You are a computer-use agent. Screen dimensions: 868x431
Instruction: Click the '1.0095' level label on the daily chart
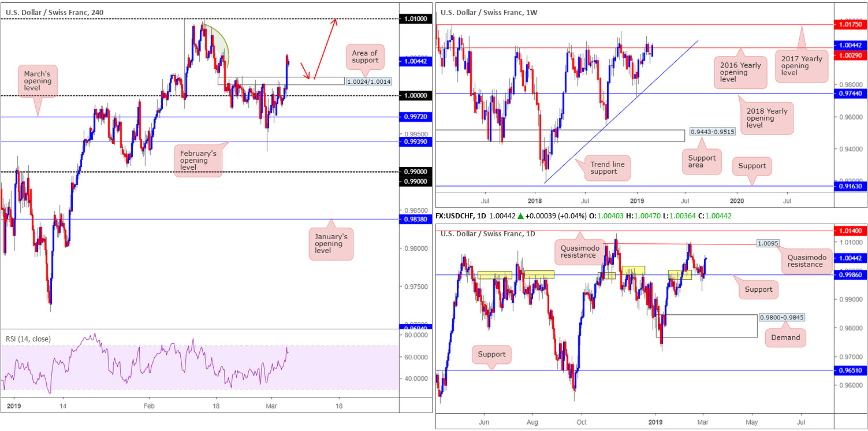[x=768, y=244]
